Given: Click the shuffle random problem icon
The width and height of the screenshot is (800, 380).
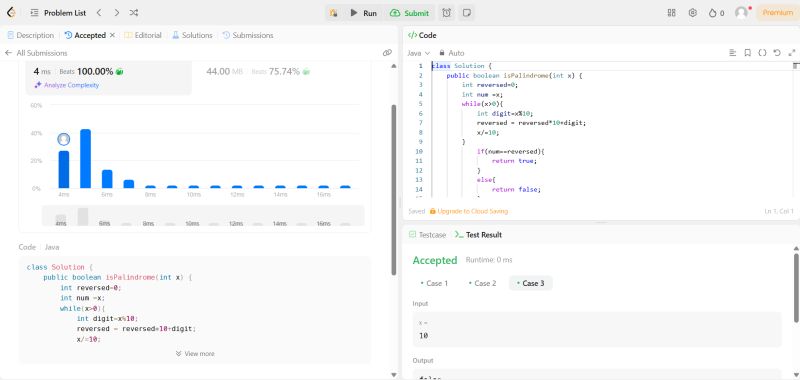Looking at the screenshot, I should tap(134, 13).
